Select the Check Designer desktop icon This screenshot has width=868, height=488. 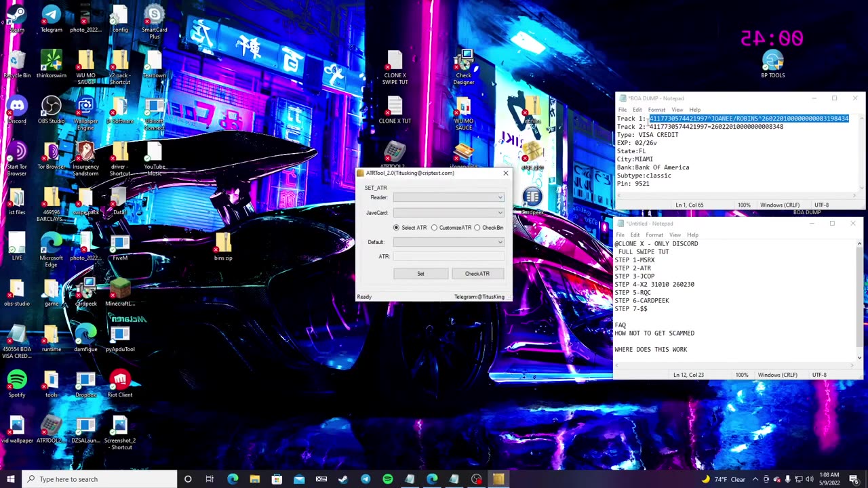point(464,67)
